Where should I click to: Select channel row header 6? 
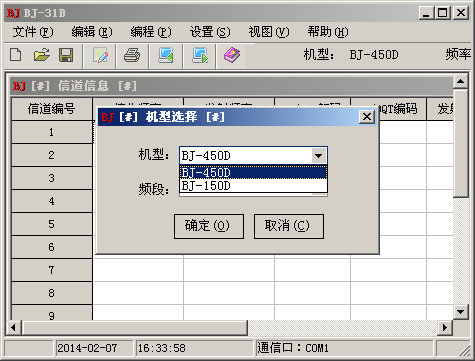coord(52,247)
